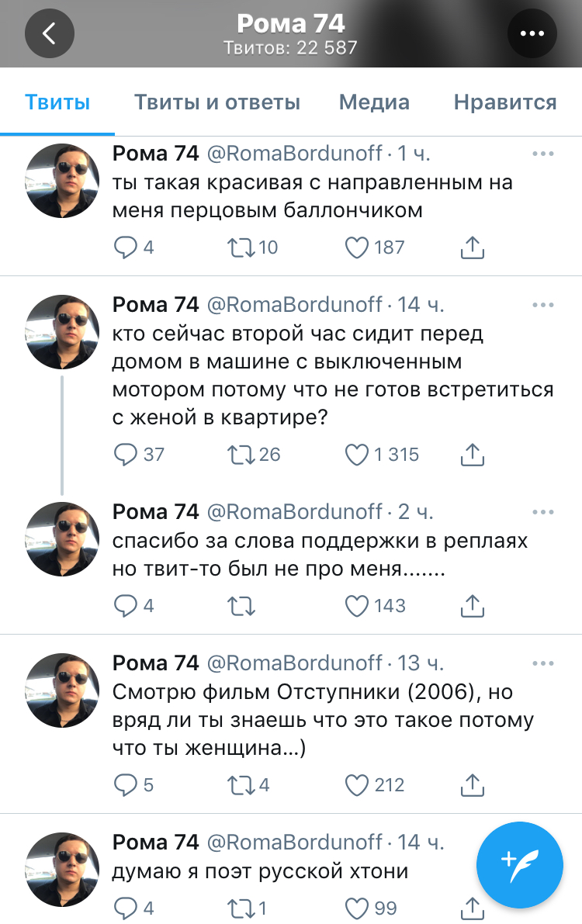Image resolution: width=582 pixels, height=924 pixels.
Task: Share the Отступники film tweet
Action: (473, 785)
